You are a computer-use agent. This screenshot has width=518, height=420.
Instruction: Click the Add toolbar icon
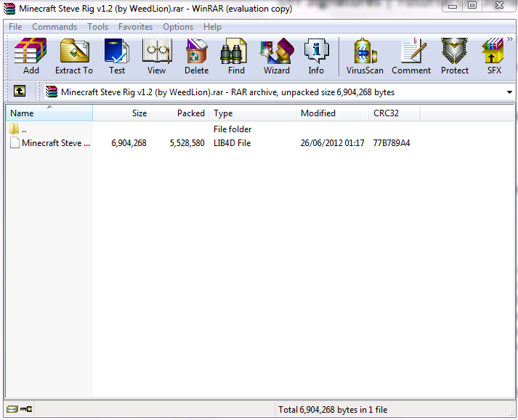(31, 56)
